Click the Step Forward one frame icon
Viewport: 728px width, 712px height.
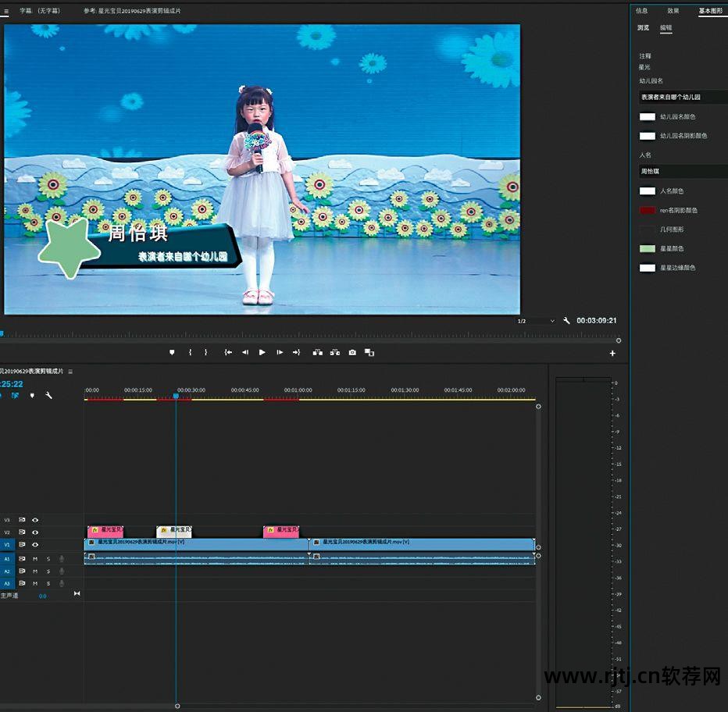tap(280, 352)
